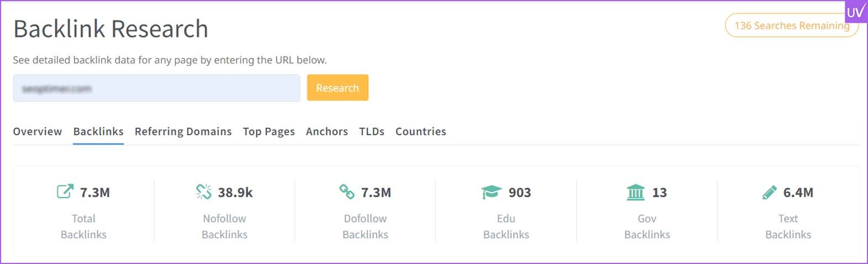Switch to the Referring Domains tab
This screenshot has height=264, width=868.
click(183, 132)
